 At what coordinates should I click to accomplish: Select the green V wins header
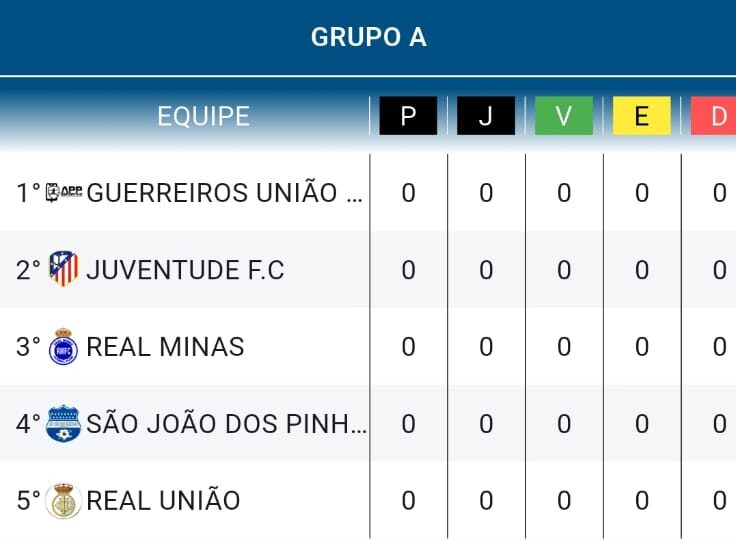564,116
